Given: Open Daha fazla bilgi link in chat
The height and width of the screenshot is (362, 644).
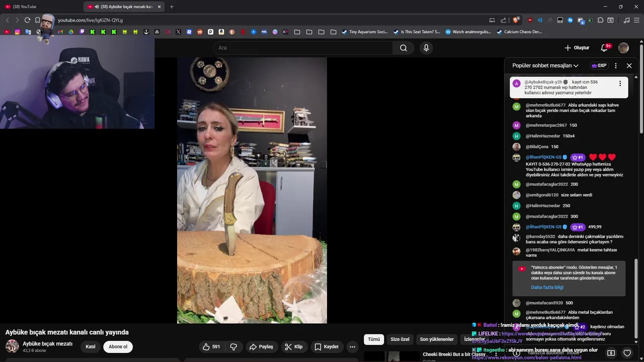Looking at the screenshot, I should coord(547,287).
